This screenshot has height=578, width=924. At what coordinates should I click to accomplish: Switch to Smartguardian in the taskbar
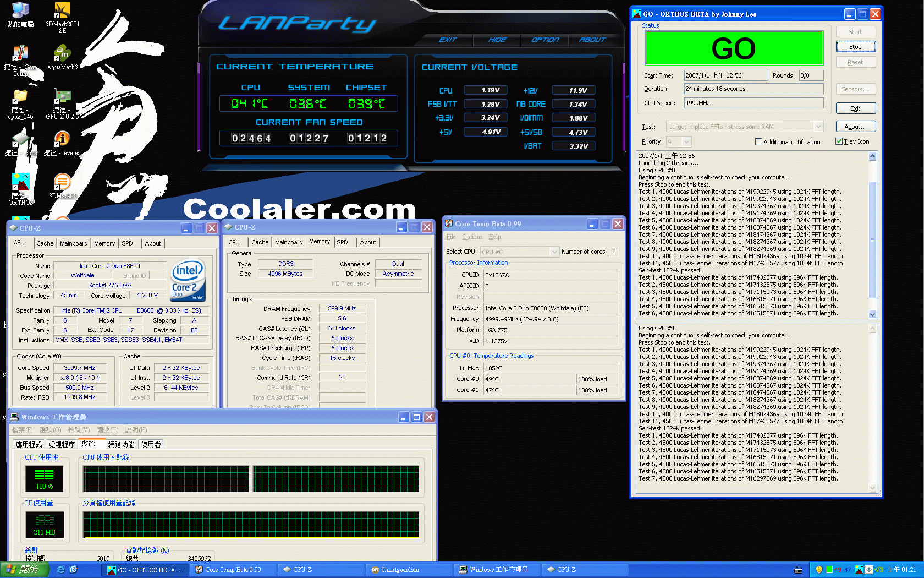tap(409, 570)
